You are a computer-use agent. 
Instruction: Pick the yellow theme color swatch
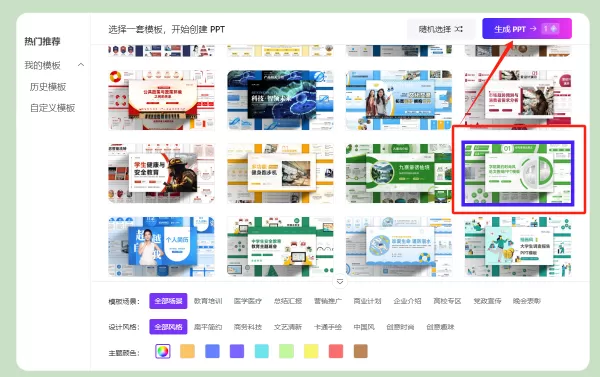(311, 351)
